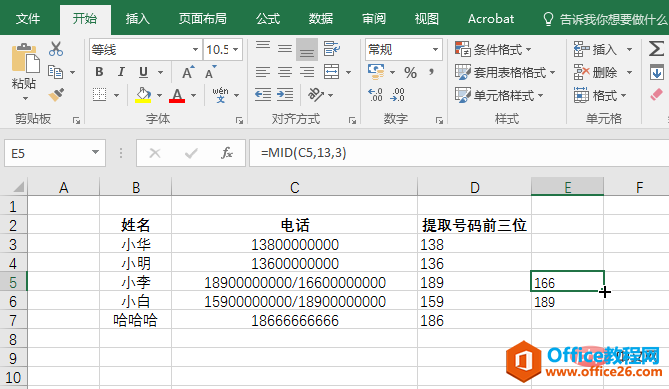Image resolution: width=669 pixels, height=389 pixels.
Task: Switch to the 数据 tab
Action: (x=321, y=19)
